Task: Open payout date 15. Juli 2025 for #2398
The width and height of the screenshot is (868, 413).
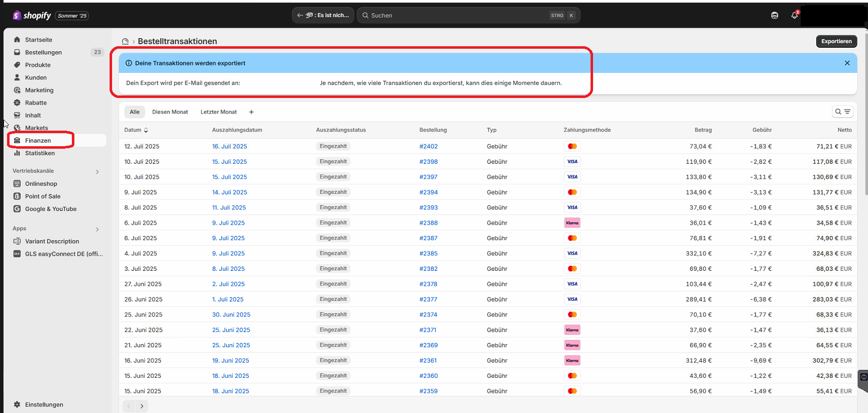Action: 229,162
